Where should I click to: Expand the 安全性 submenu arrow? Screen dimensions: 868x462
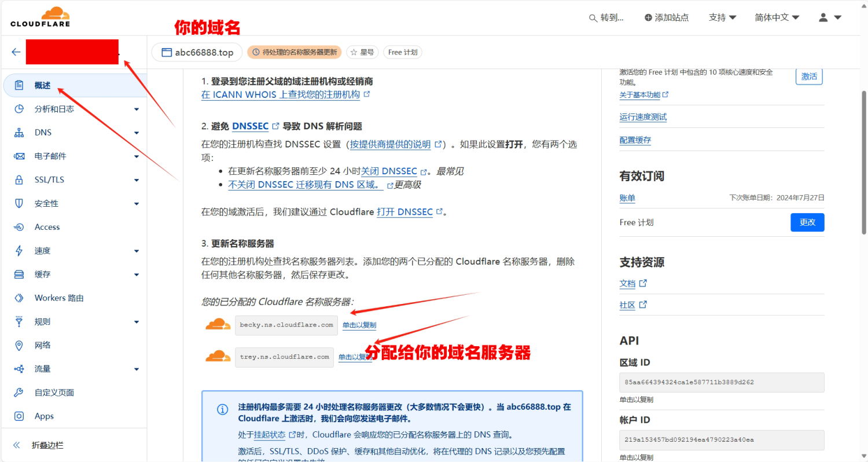137,204
